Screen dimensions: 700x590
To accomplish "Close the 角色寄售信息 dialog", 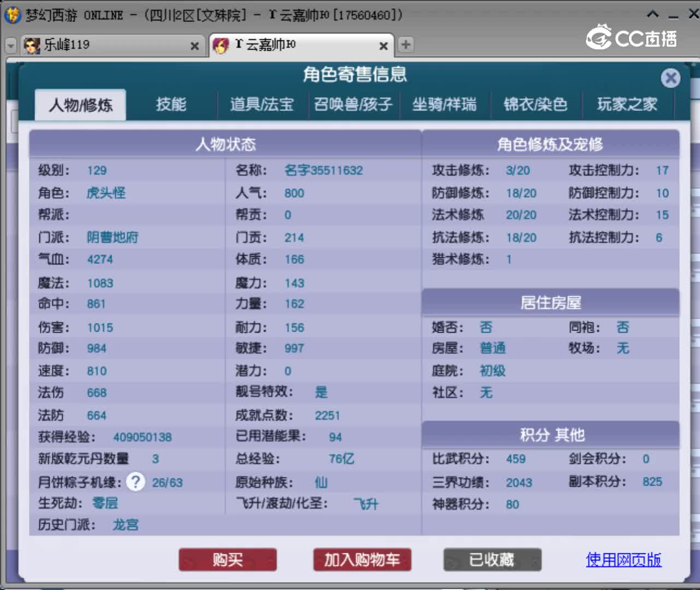I will pos(670,78).
